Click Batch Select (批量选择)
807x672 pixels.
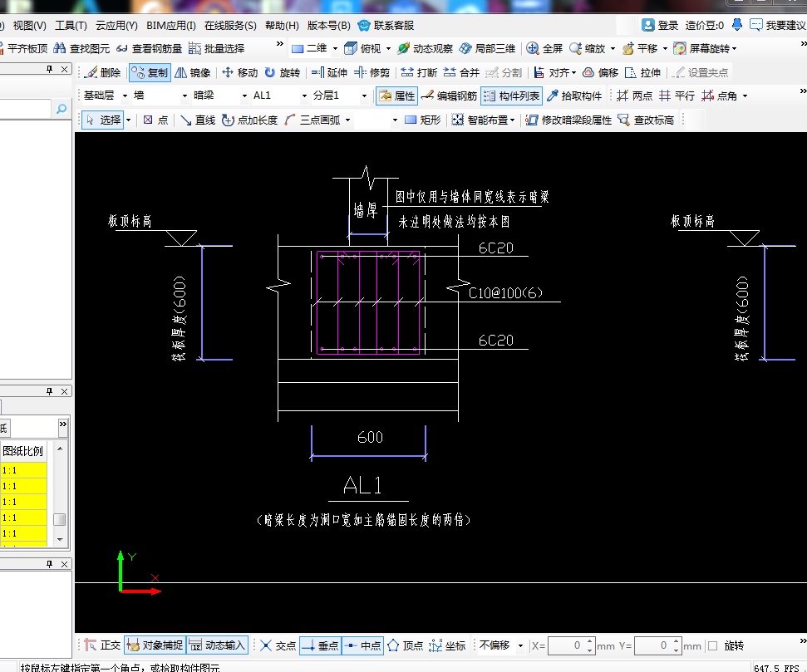pyautogui.click(x=217, y=48)
